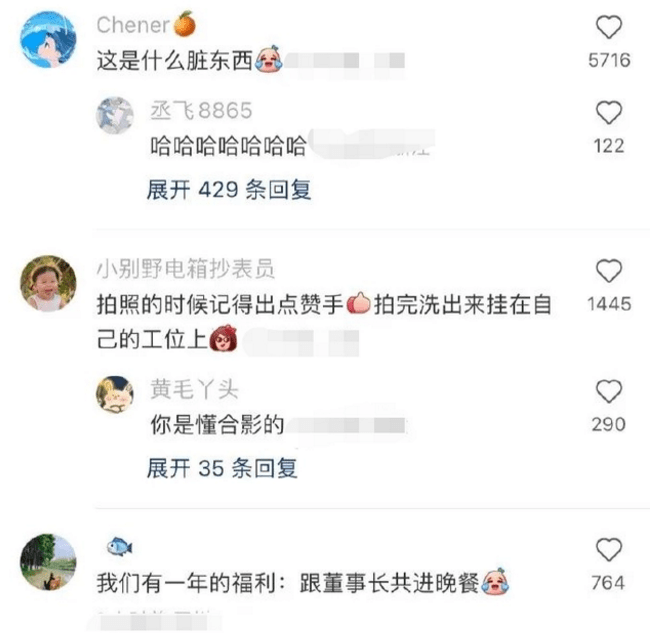Tap the reply text 你是懂合影的
This screenshot has height=633, width=653.
pyautogui.click(x=217, y=425)
